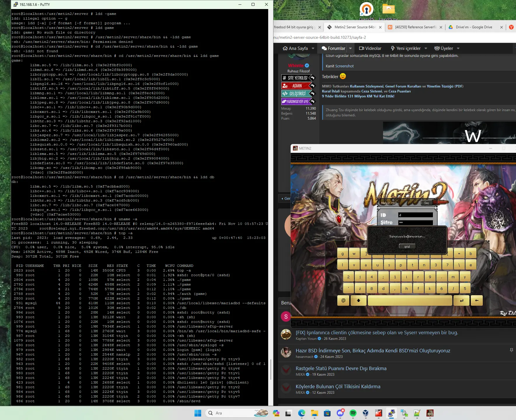
Task: Open Task View from the taskbar
Action: (288, 413)
